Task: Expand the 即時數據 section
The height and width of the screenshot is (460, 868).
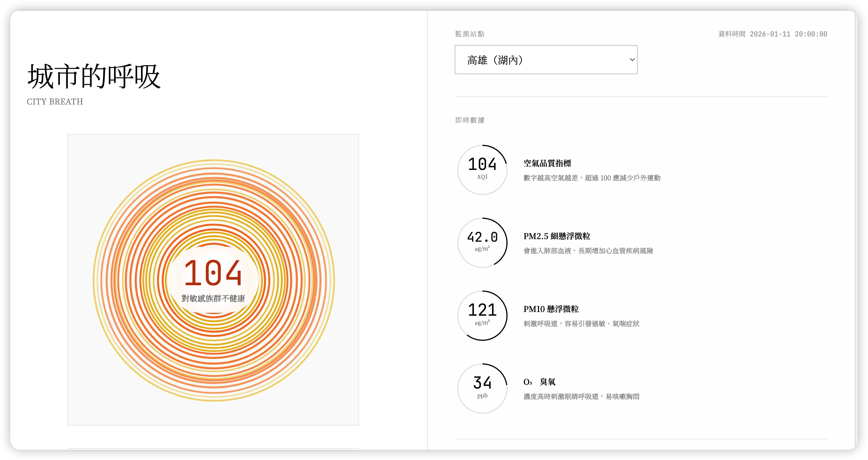Action: [470, 120]
